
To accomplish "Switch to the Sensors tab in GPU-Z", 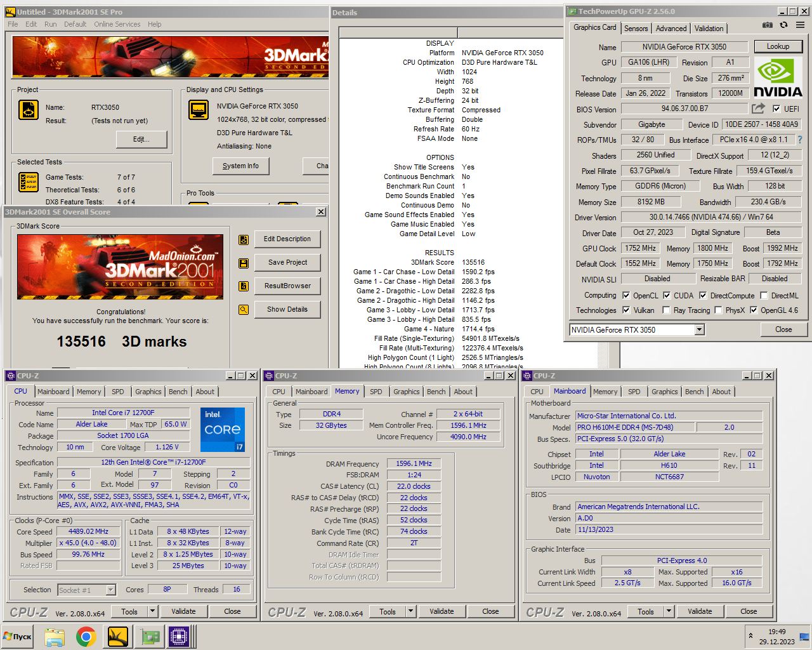I will coord(636,29).
